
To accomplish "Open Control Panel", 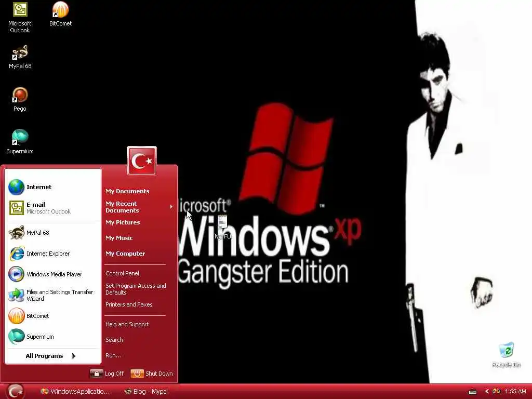I will [122, 273].
